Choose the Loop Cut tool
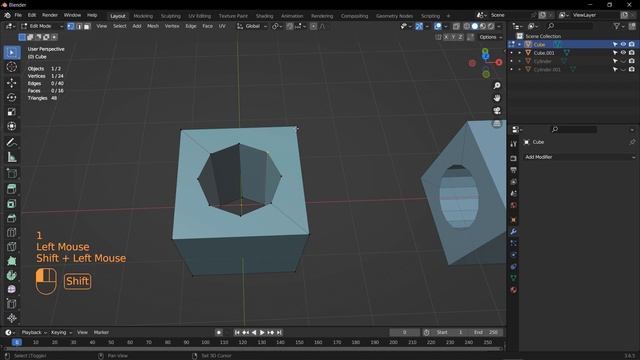This screenshot has height=360, width=640. coord(11,233)
